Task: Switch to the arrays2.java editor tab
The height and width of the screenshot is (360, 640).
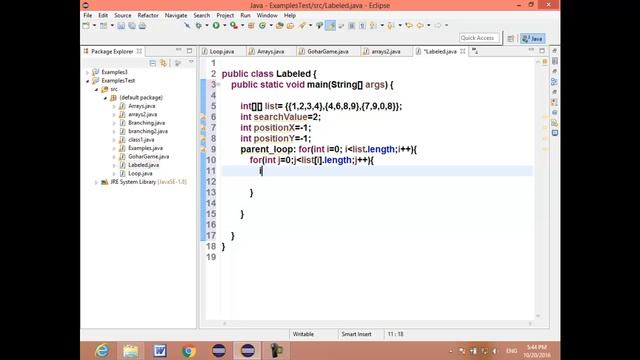Action: pos(386,51)
